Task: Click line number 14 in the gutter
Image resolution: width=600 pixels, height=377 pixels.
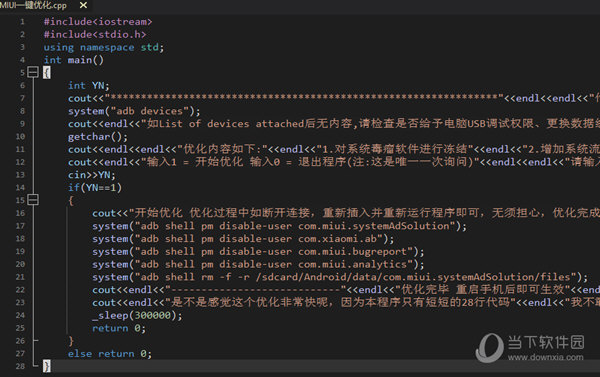Action: click(x=20, y=188)
